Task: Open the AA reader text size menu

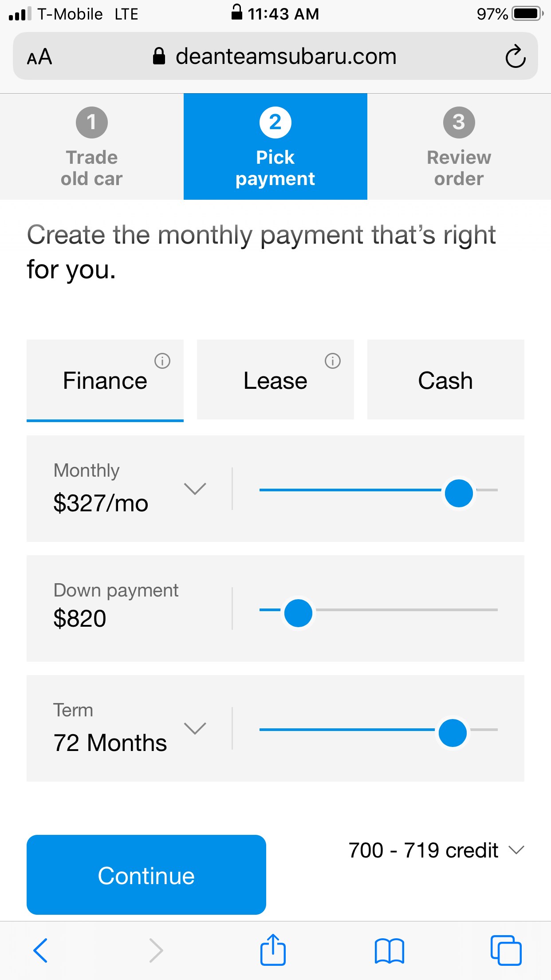Action: click(39, 57)
